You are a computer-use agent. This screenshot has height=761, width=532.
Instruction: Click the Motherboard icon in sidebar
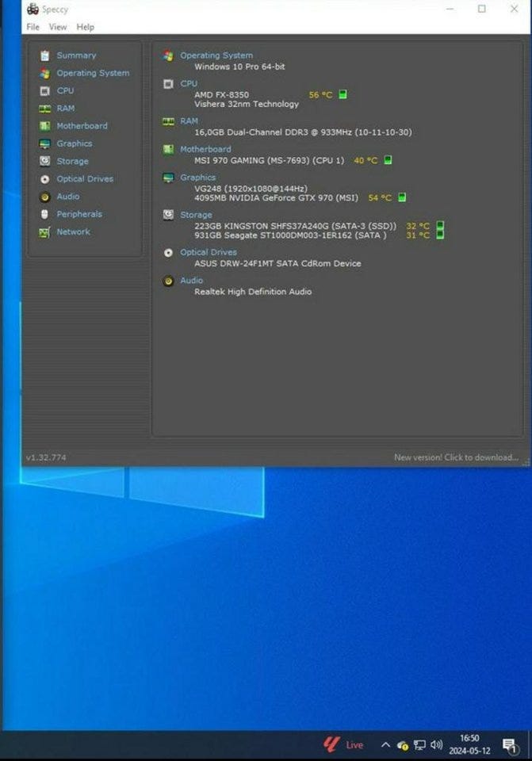pyautogui.click(x=44, y=126)
